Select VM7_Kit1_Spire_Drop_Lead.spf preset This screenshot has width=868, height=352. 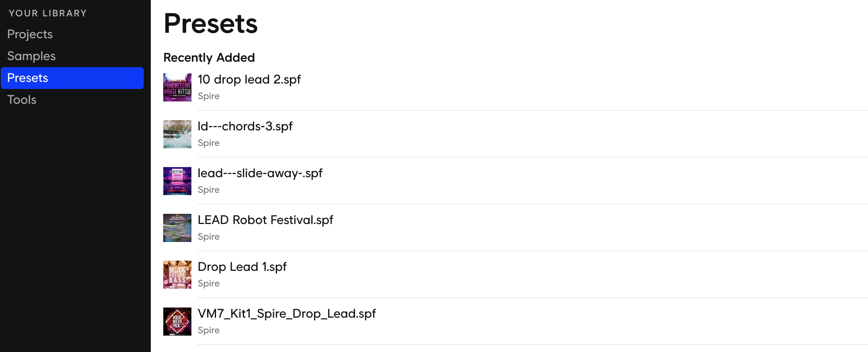point(287,314)
